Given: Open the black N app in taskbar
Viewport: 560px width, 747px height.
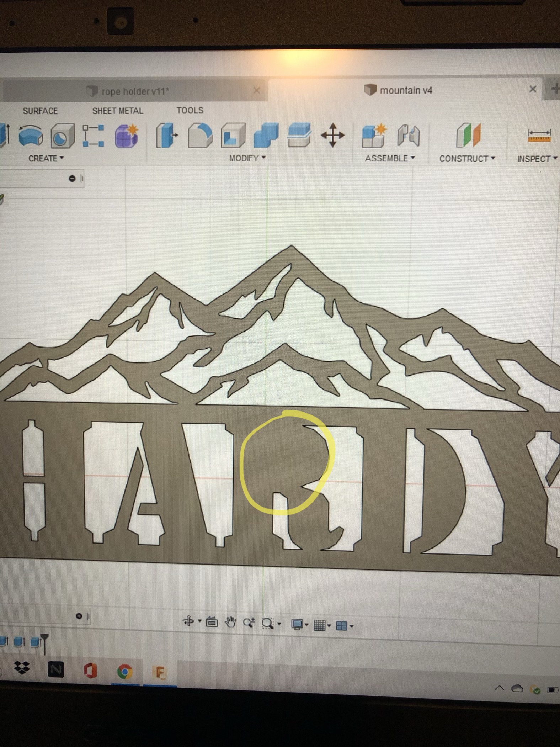Looking at the screenshot, I should point(56,670).
